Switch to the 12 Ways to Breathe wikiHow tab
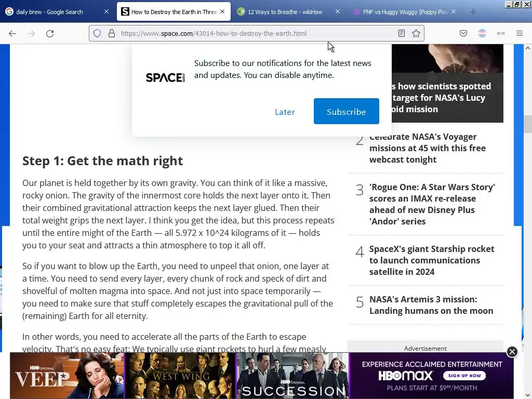The height and width of the screenshot is (399, 532). (x=289, y=11)
